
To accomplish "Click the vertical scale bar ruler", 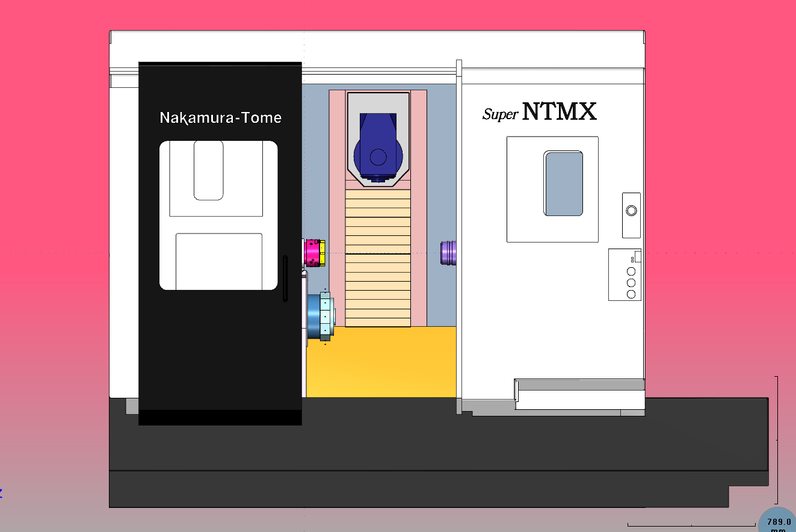I will [x=777, y=440].
